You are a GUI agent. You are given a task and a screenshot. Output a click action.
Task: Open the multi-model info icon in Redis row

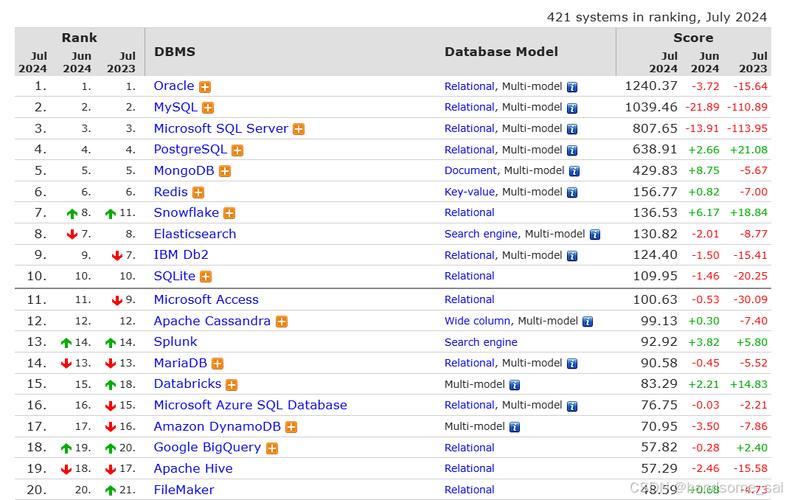coord(572,193)
